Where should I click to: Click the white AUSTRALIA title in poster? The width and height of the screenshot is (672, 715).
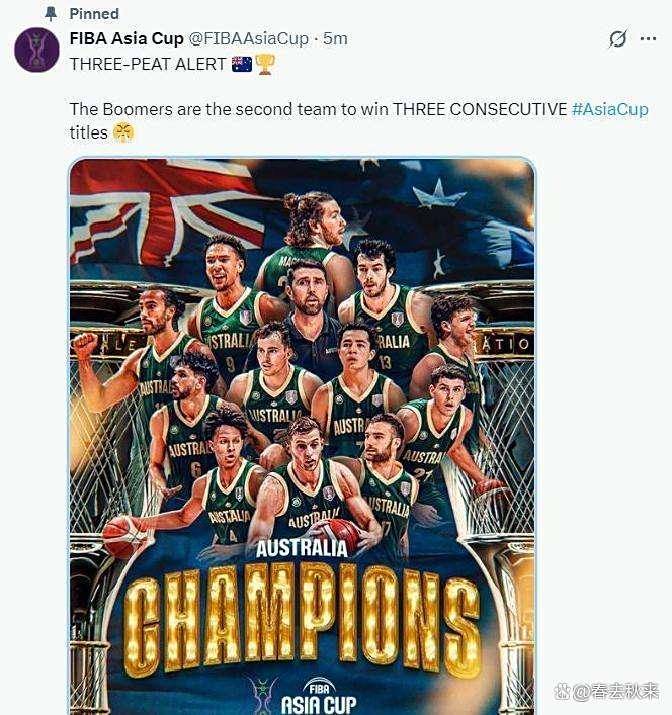302,549
